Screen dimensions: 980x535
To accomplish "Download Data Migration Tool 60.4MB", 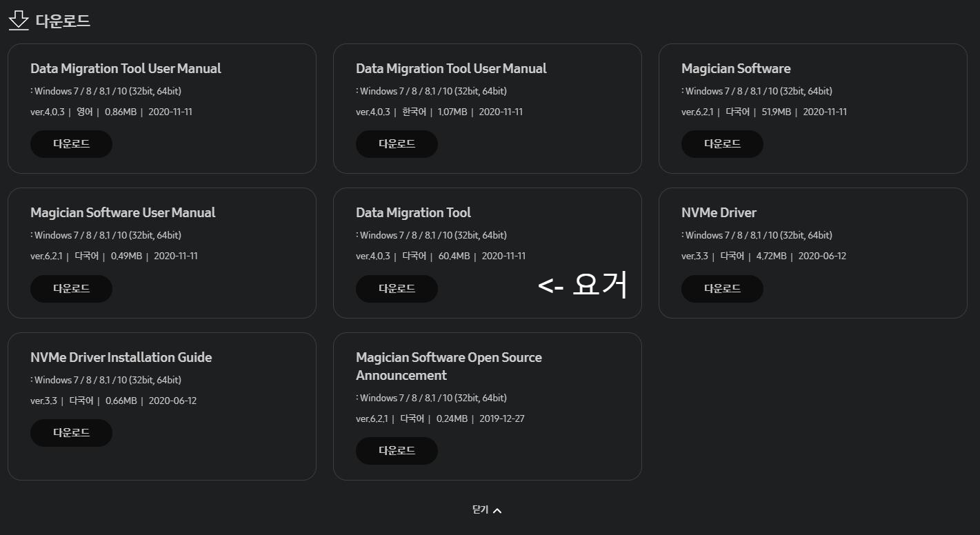I will pyautogui.click(x=397, y=289).
